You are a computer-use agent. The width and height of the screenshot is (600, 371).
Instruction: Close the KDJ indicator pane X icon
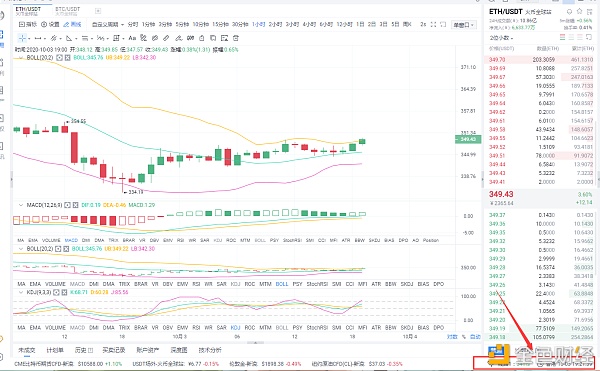64,292
